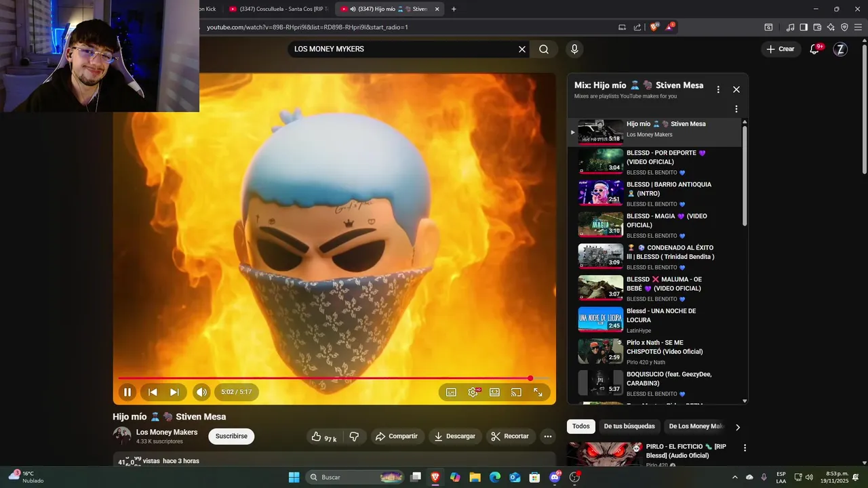Viewport: 868px width, 488px height.
Task: Pause the video with the pause button
Action: (x=127, y=392)
